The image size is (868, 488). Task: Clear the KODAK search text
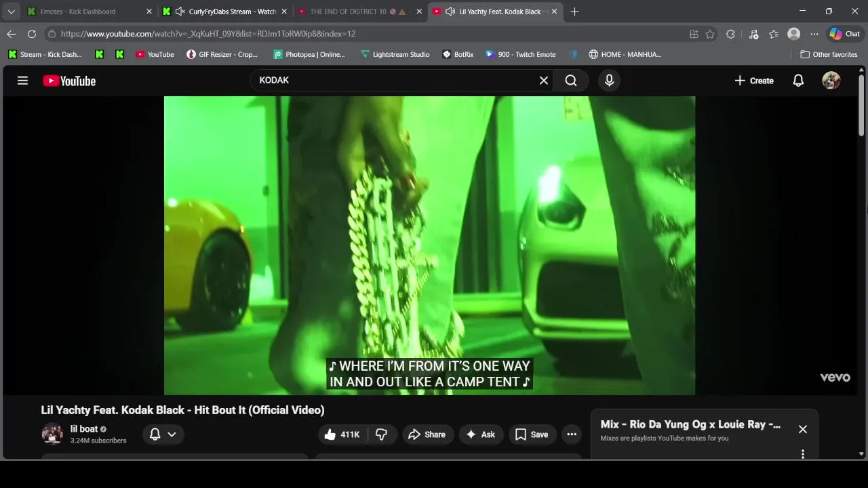click(x=543, y=81)
